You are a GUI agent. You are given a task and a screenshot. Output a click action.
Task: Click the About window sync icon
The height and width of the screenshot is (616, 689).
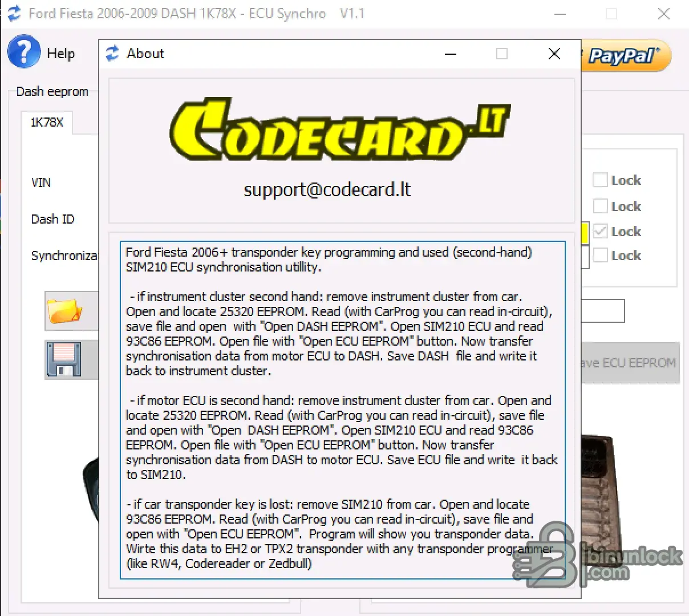(x=112, y=53)
